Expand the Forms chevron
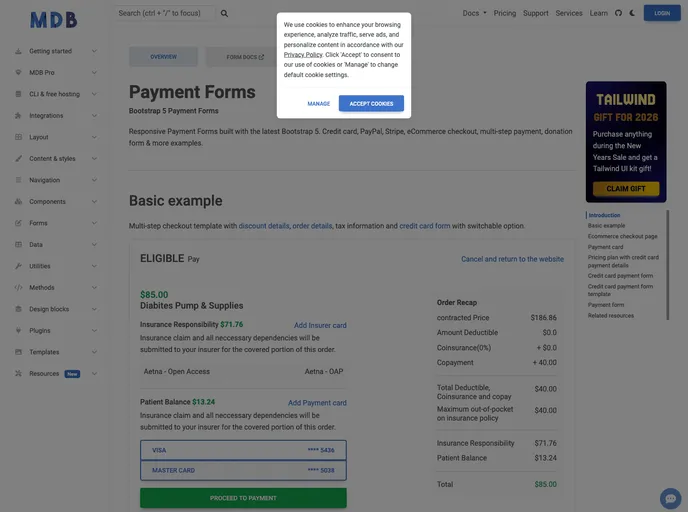Viewport: 688px width, 512px height. [x=94, y=223]
